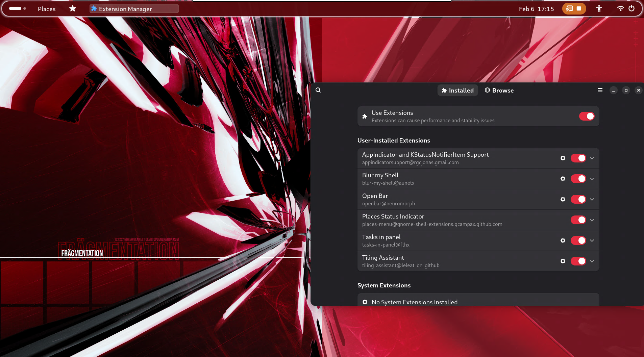Click the Use Extensions row label
This screenshot has width=644, height=357.
point(392,113)
